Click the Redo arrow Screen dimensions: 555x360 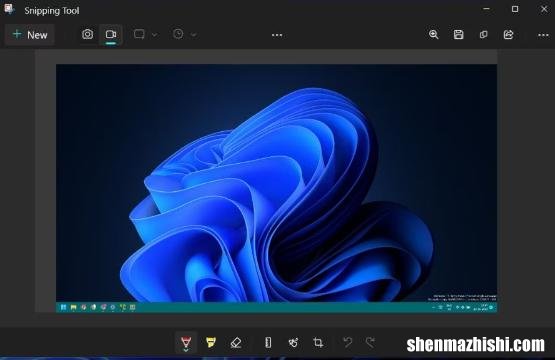[x=370, y=342]
